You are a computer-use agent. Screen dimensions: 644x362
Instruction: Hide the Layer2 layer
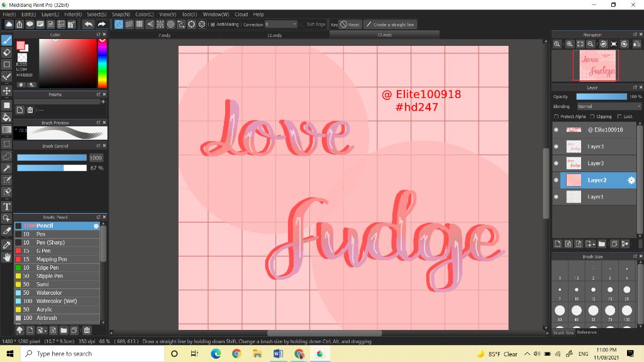tap(556, 180)
